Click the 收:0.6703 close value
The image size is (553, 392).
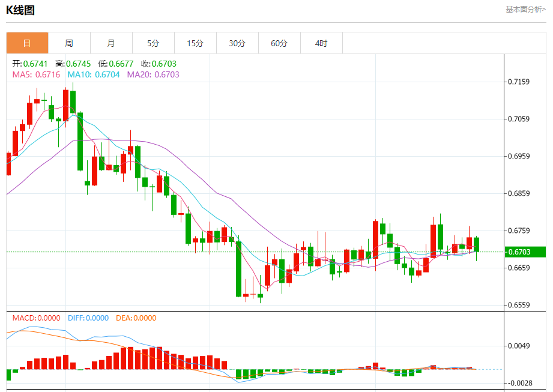[x=159, y=64]
